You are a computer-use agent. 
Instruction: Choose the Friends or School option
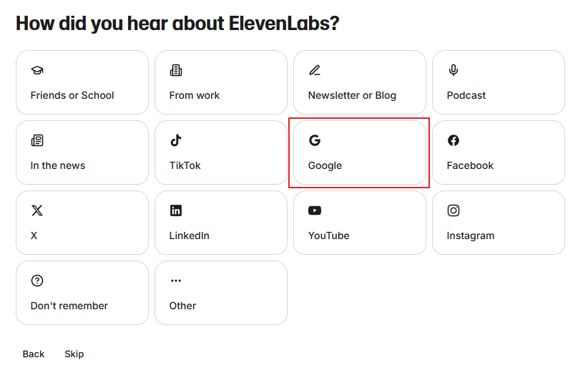82,82
